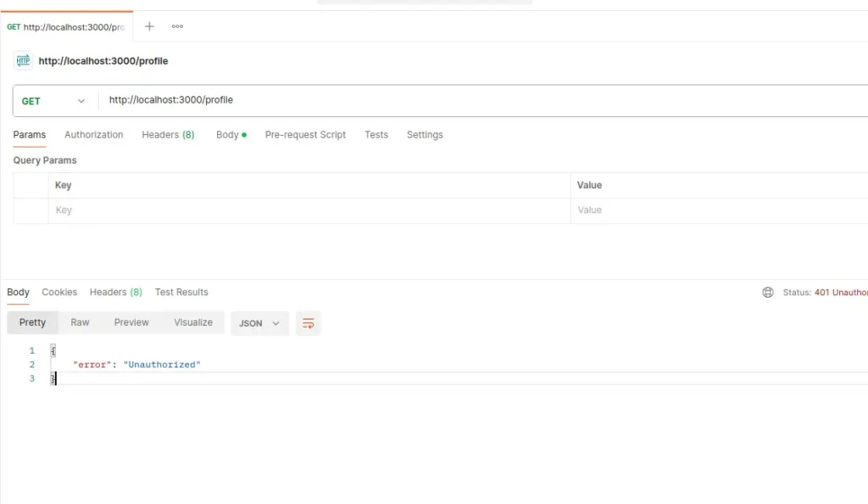Viewport: 868px width, 504px height.
Task: Click the request type icon beside the URL title
Action: tap(23, 60)
